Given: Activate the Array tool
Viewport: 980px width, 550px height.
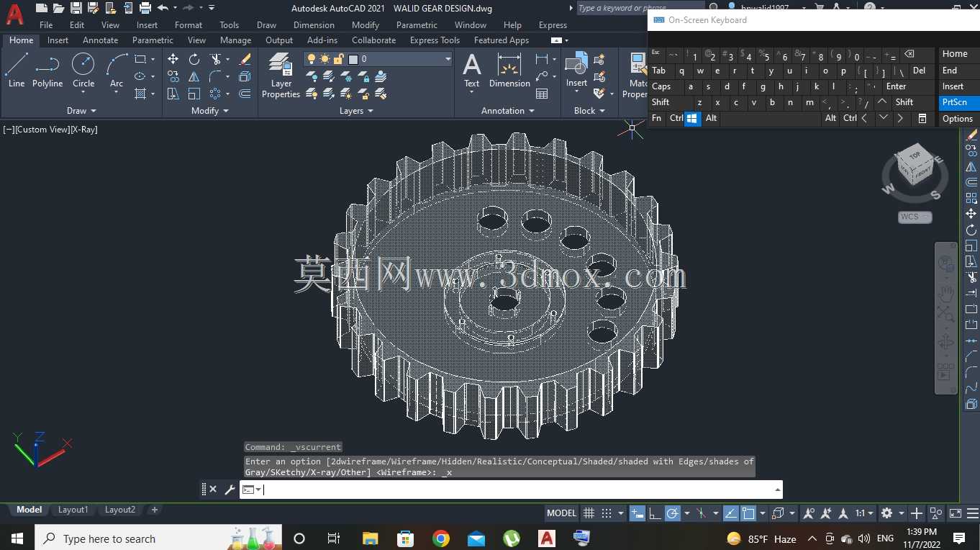Looking at the screenshot, I should (x=215, y=94).
